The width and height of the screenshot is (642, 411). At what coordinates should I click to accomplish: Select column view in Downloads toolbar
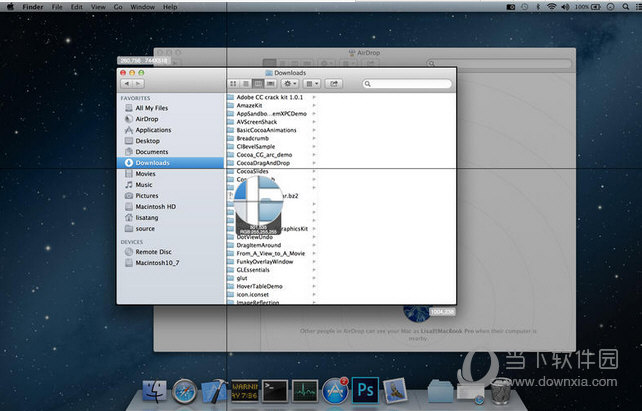point(258,84)
